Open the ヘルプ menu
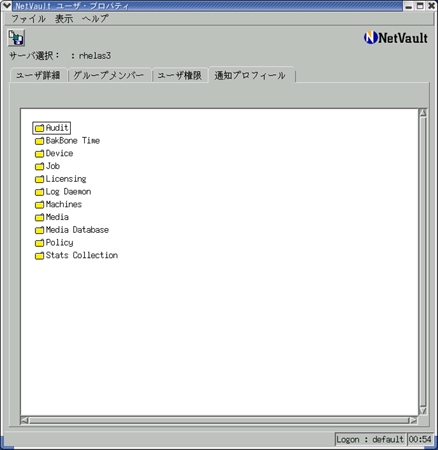The width and height of the screenshot is (438, 450). (95, 19)
